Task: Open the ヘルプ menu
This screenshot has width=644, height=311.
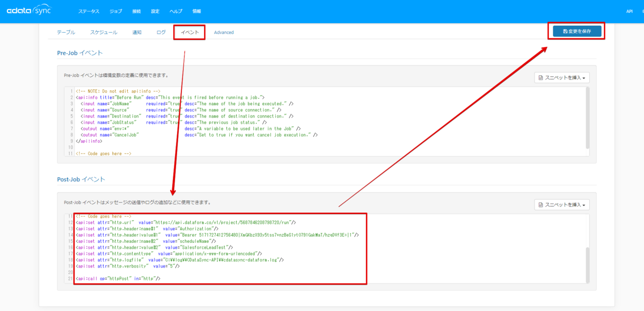Action: [175, 11]
